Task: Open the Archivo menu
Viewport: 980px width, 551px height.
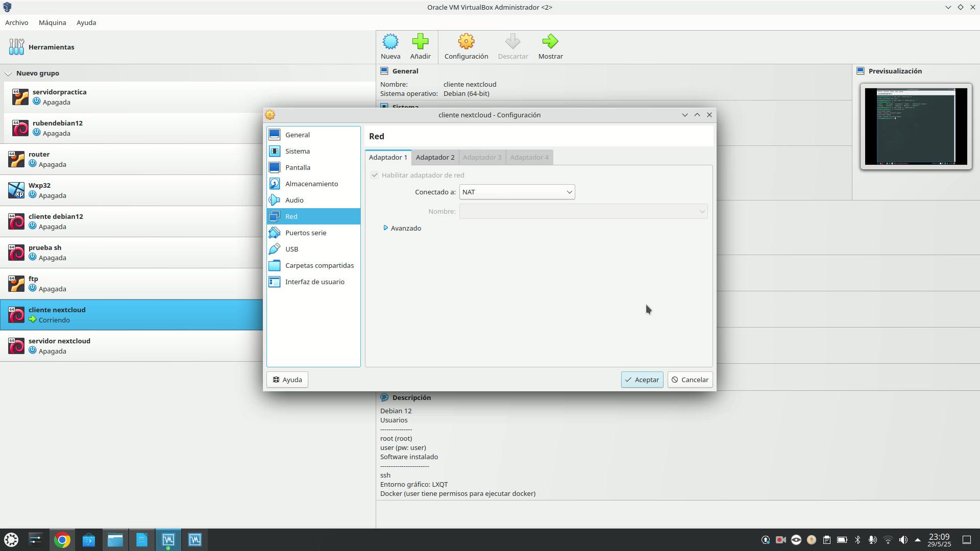Action: tap(17, 22)
